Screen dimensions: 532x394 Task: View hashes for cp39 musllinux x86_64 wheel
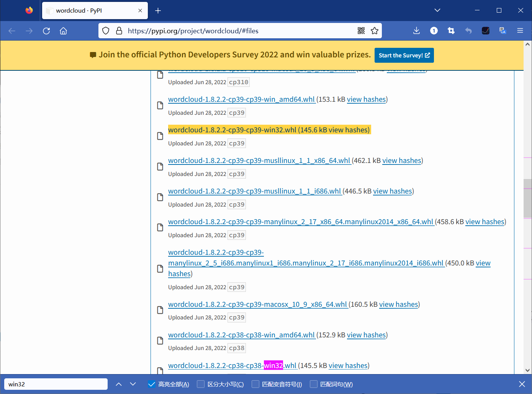pos(402,161)
